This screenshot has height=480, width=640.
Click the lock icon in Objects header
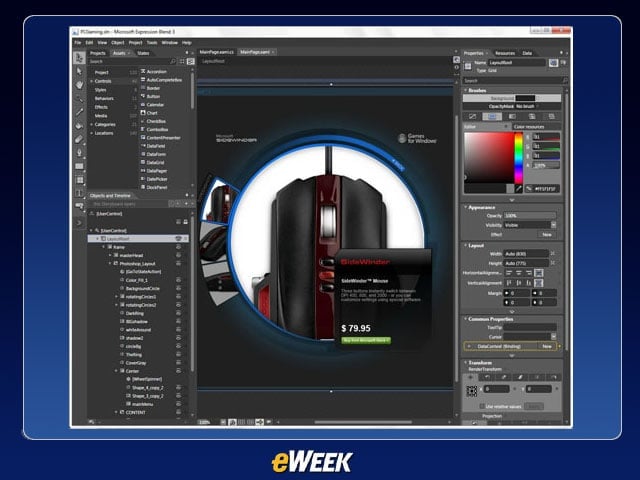pos(185,222)
